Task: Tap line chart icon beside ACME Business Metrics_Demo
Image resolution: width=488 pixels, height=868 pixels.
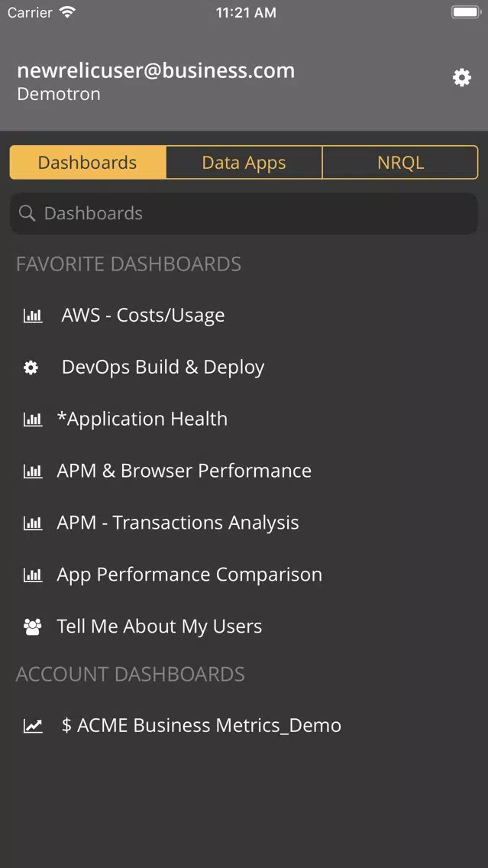Action: point(33,726)
